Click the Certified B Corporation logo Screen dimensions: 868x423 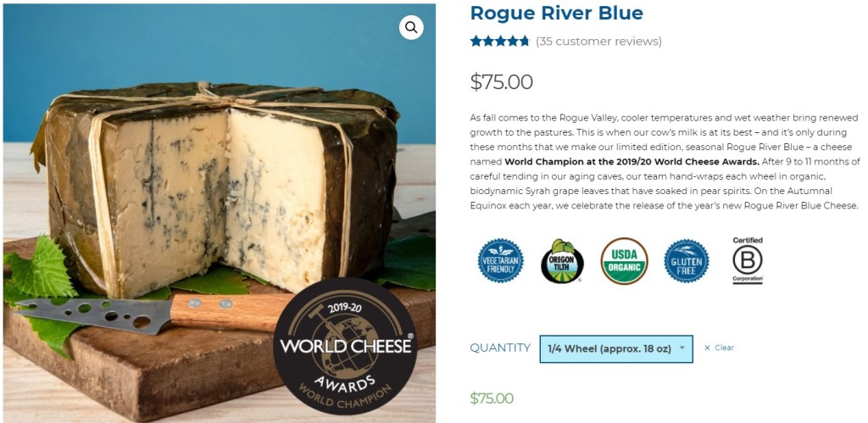tap(748, 260)
